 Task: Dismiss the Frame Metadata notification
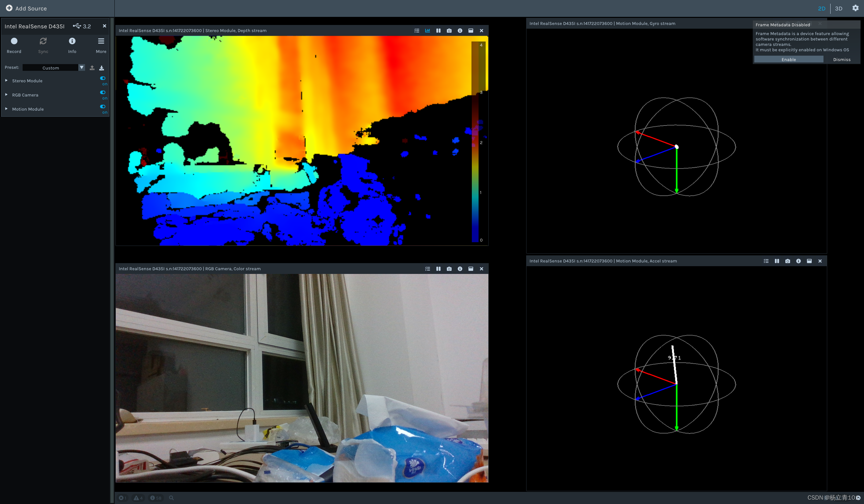coord(841,60)
